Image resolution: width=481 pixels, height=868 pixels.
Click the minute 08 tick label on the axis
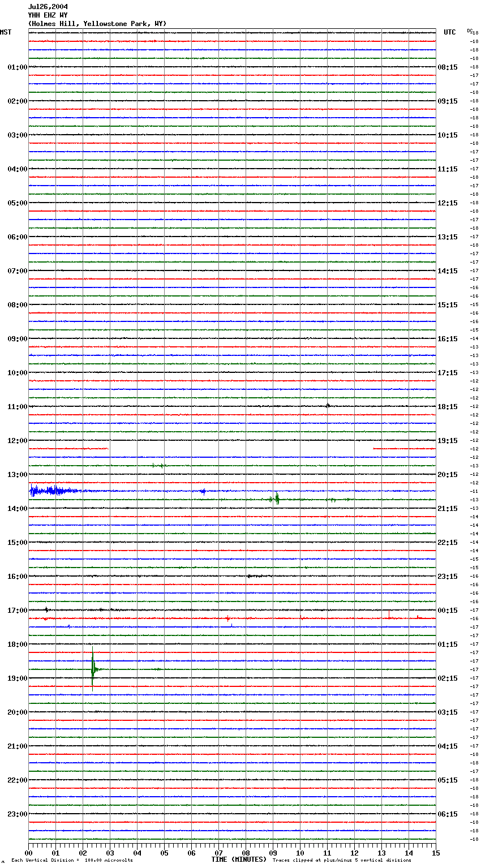click(x=246, y=853)
